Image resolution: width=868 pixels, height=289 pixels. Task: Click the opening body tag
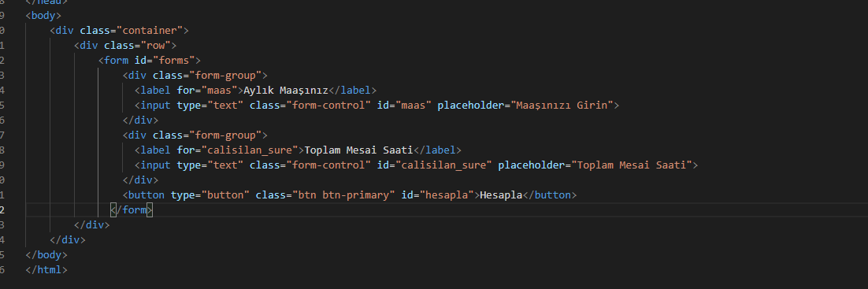click(44, 16)
